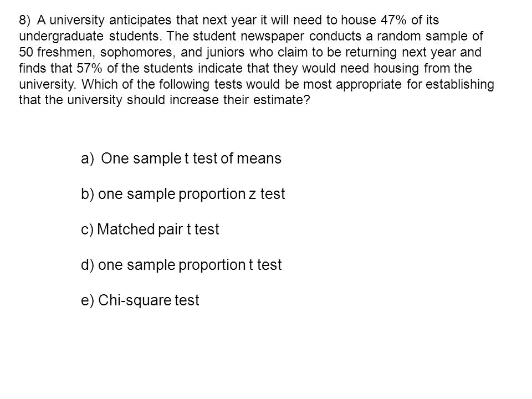Click the word 'undergraduate' in the question text
Image resolution: width=532 pixels, height=399 pixels.
click(61, 37)
